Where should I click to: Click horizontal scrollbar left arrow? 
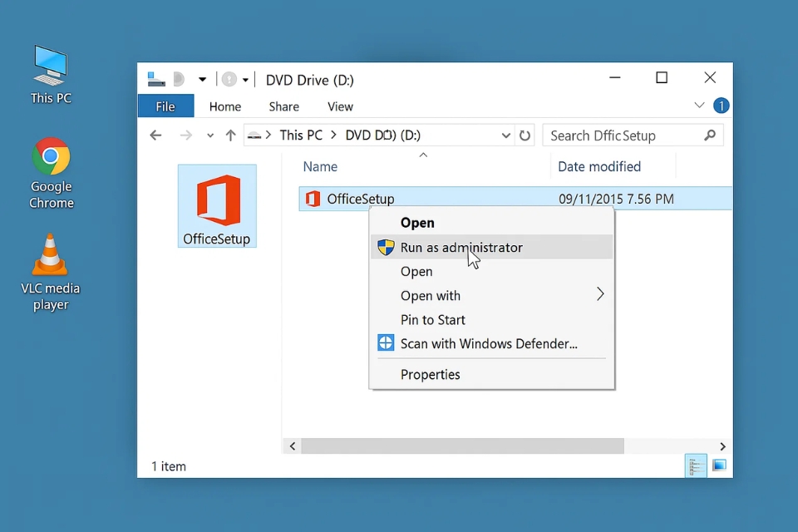292,446
